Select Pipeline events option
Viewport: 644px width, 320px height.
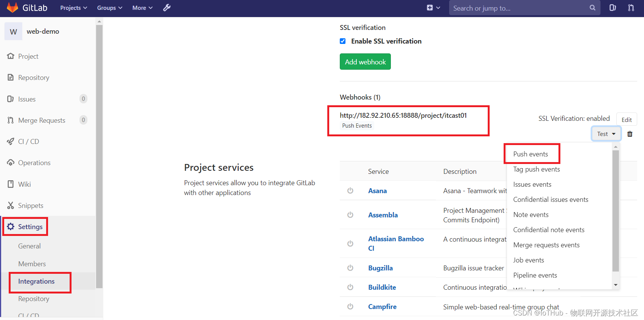tap(535, 275)
